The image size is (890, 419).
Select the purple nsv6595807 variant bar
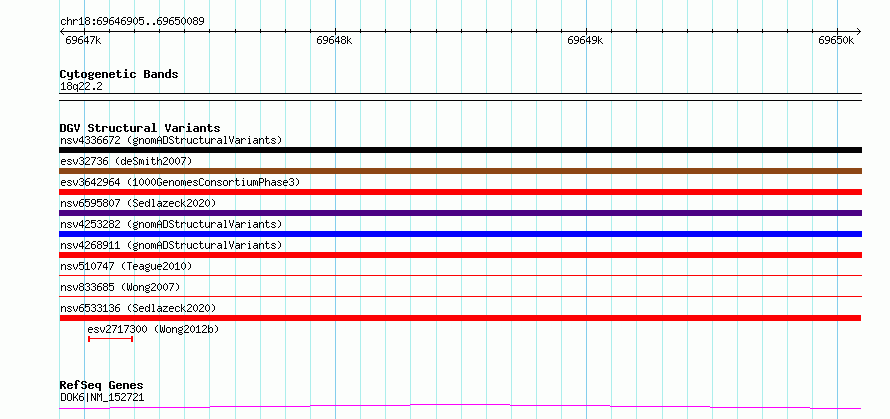[x=460, y=213]
